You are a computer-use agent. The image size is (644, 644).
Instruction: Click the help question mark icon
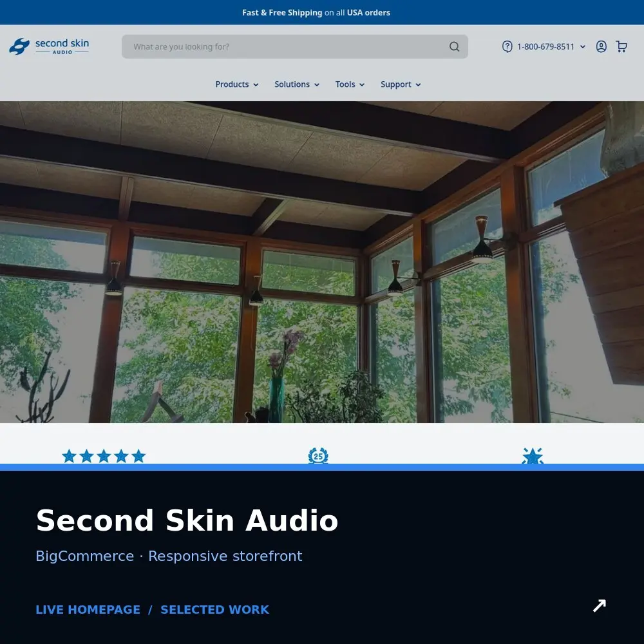coord(507,46)
